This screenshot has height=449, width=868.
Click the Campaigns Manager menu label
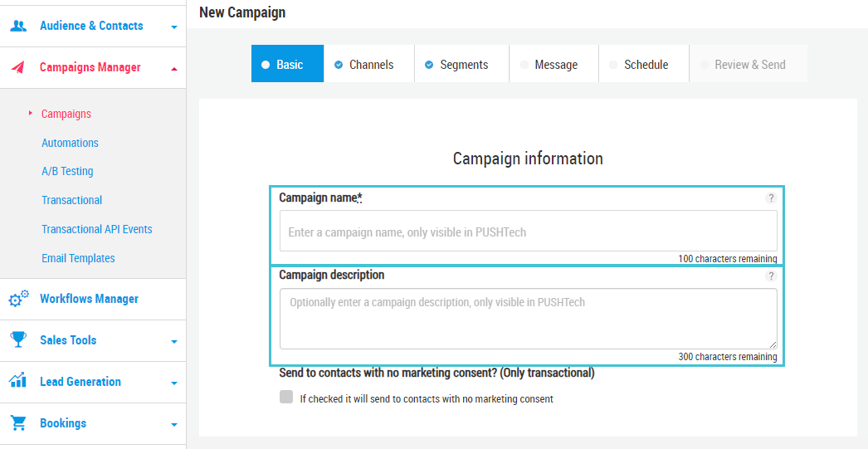click(x=90, y=67)
